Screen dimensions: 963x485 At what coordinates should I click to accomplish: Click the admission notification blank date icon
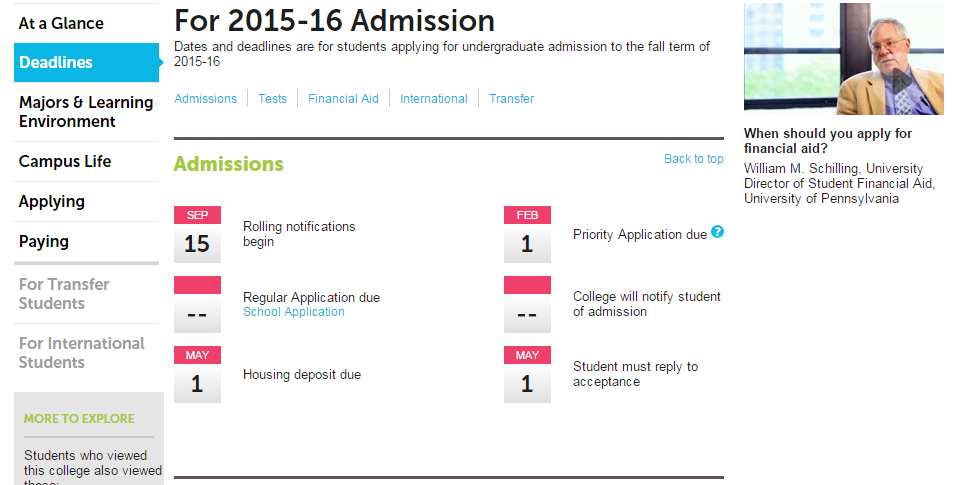[x=527, y=305]
